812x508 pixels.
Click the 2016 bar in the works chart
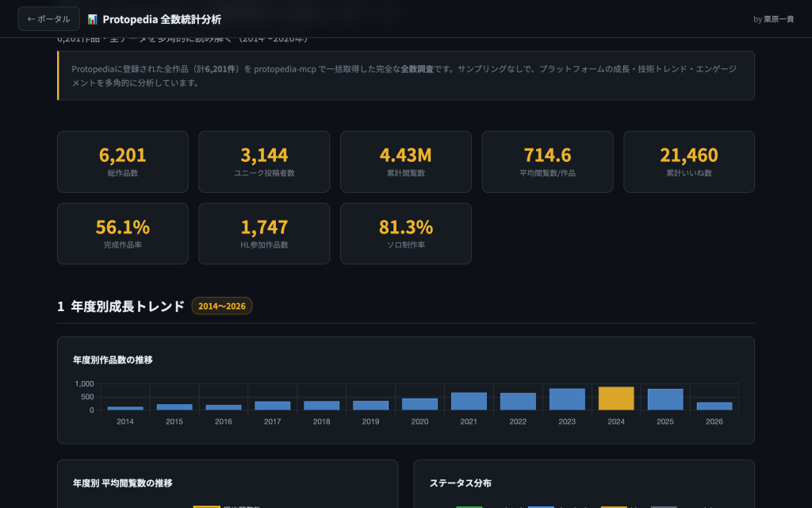[223, 407]
